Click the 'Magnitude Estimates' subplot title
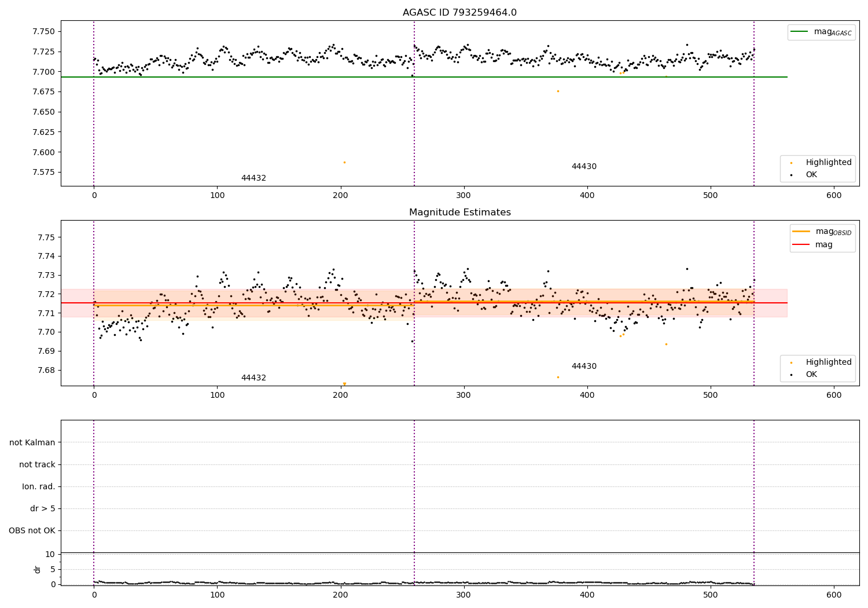Image resolution: width=868 pixels, height=608 pixels. point(459,213)
